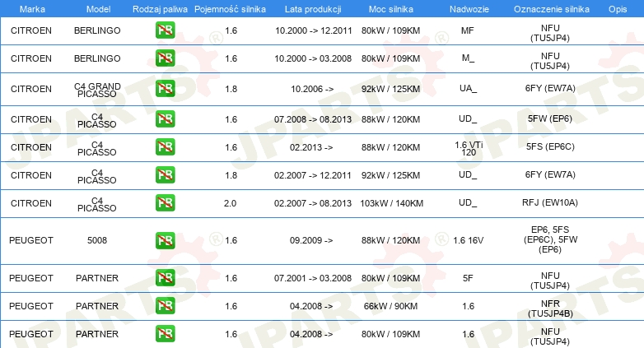Click the 09.2009 -> production date
Image resolution: width=644 pixels, height=348 pixels.
point(311,240)
